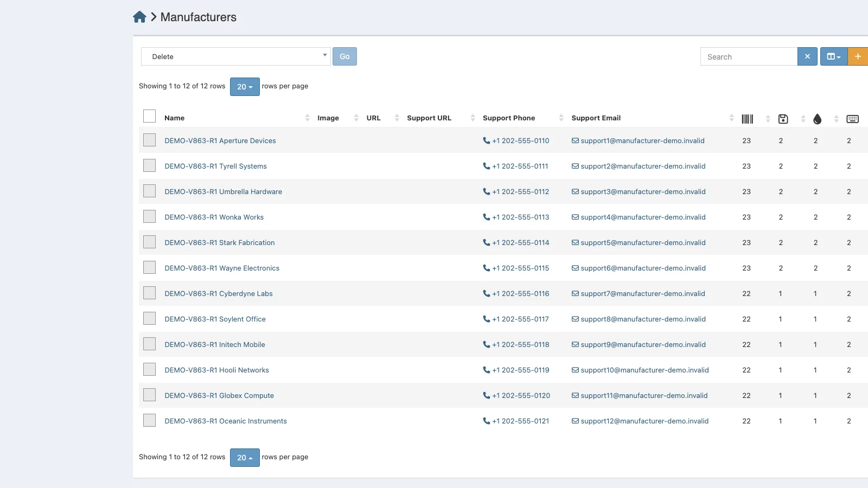868x488 pixels.
Task: Open bottom rows-per-page 20 dropdown
Action: click(245, 458)
